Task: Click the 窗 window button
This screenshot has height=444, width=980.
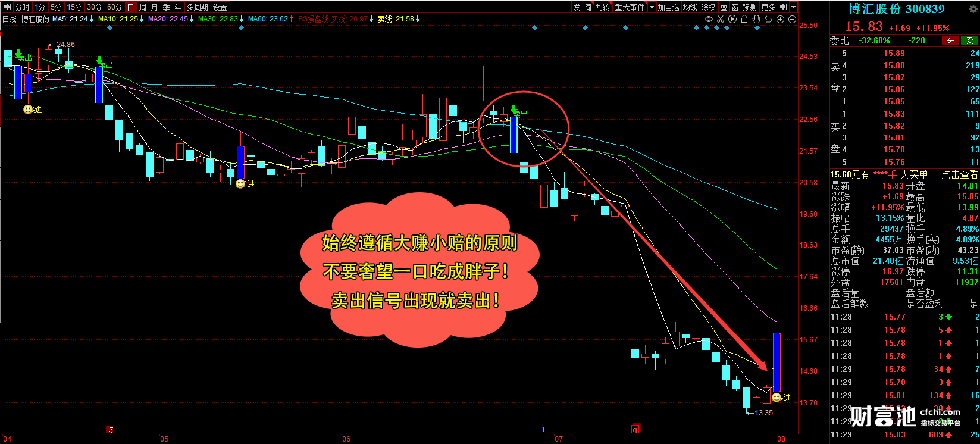Action: pyautogui.click(x=735, y=7)
